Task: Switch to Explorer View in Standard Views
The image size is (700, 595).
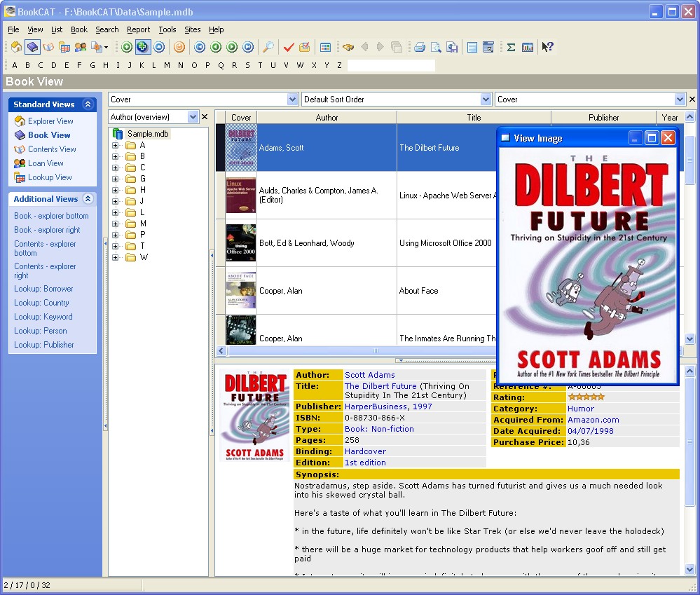Action: coord(50,121)
